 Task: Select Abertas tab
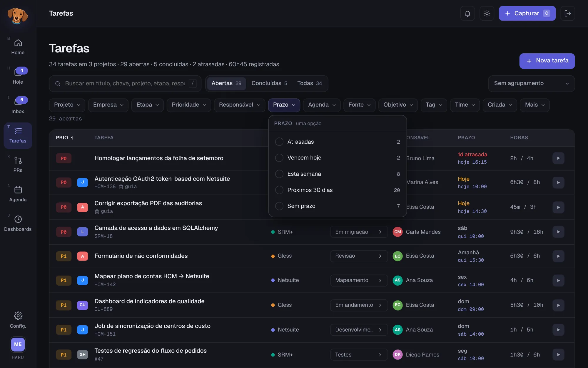point(226,84)
